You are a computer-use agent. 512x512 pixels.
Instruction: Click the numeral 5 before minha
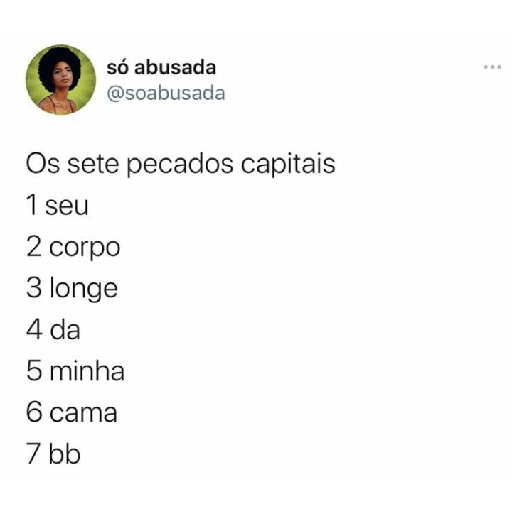(x=34, y=371)
